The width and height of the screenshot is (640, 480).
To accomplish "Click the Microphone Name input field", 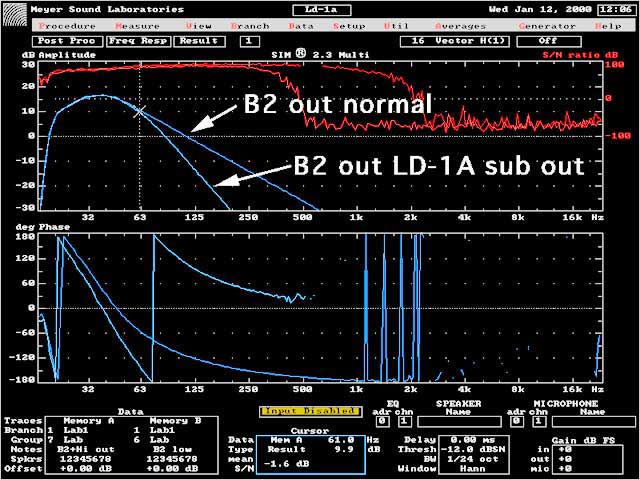I will click(x=594, y=421).
